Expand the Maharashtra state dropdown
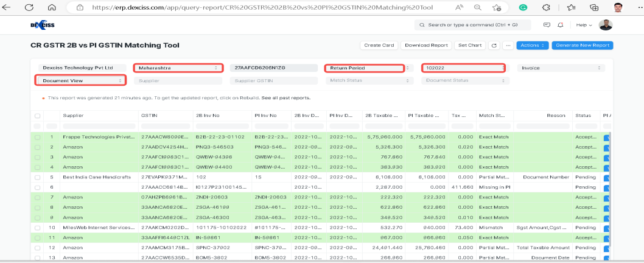 177,68
